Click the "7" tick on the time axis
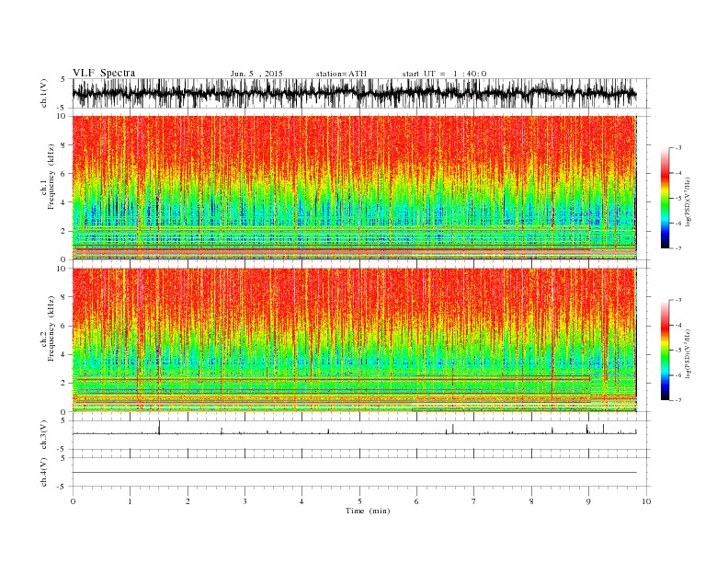Screen dimensions: 728x563 tap(473, 501)
